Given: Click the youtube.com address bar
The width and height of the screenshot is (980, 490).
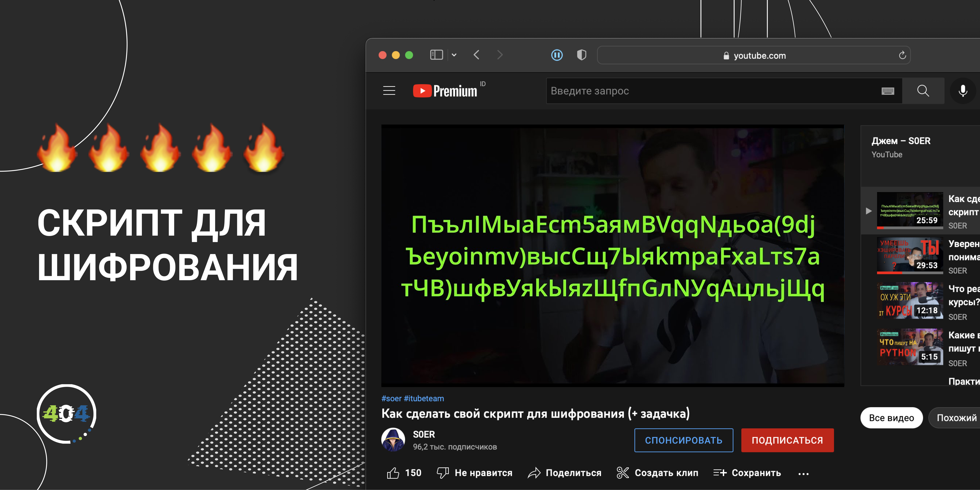Looking at the screenshot, I should (x=754, y=55).
